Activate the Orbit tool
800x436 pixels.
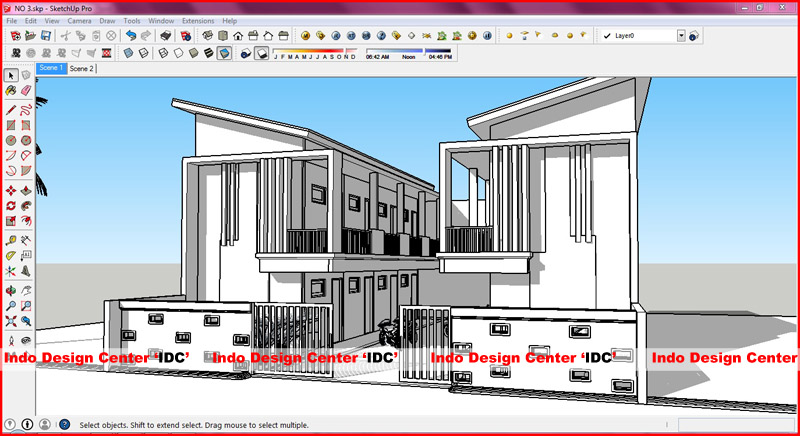(11, 291)
